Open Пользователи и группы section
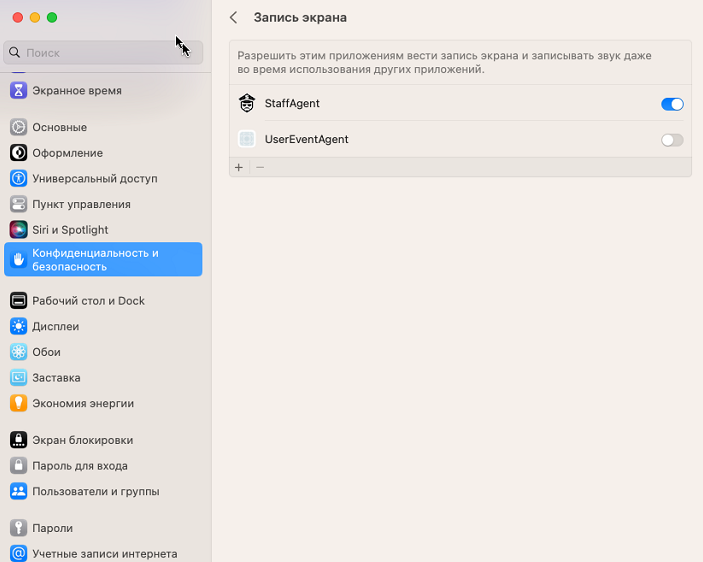 pyautogui.click(x=95, y=492)
